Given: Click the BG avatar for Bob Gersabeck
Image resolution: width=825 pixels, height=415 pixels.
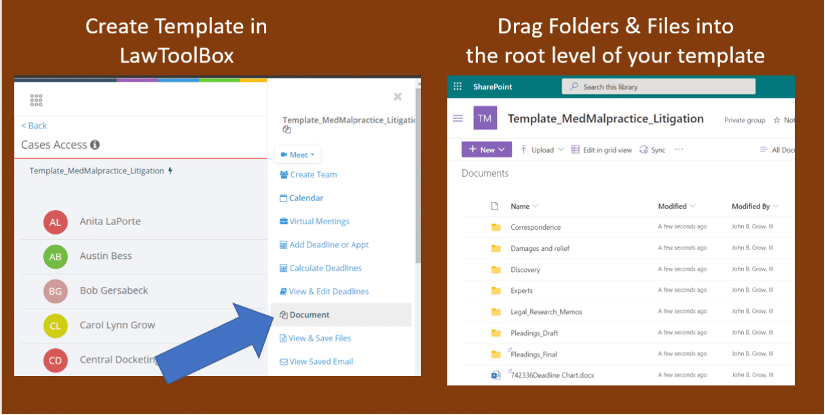Looking at the screenshot, I should 55,291.
